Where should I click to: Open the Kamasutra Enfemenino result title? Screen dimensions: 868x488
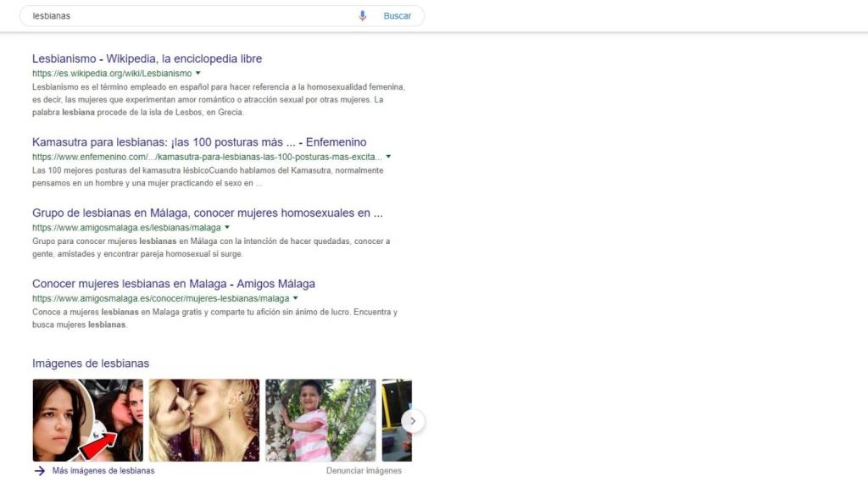click(199, 141)
